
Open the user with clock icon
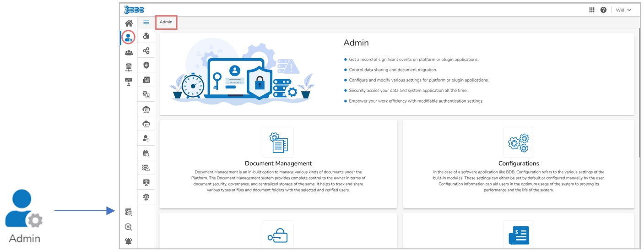coord(146,138)
